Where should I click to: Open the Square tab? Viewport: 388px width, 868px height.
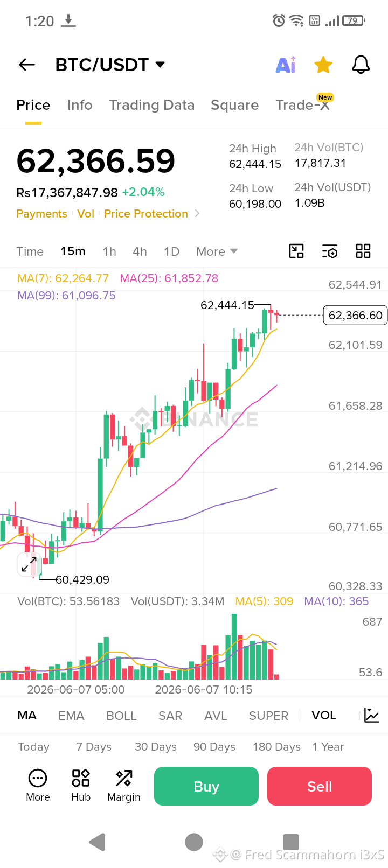coord(234,105)
